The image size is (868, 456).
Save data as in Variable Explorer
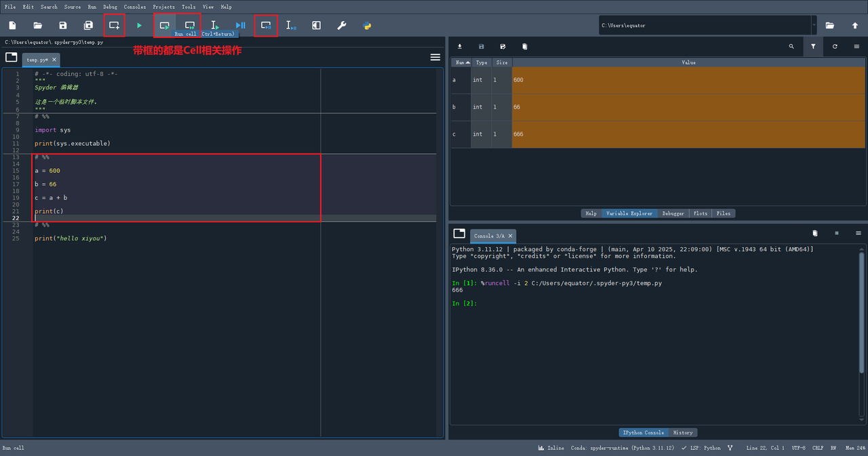point(503,47)
